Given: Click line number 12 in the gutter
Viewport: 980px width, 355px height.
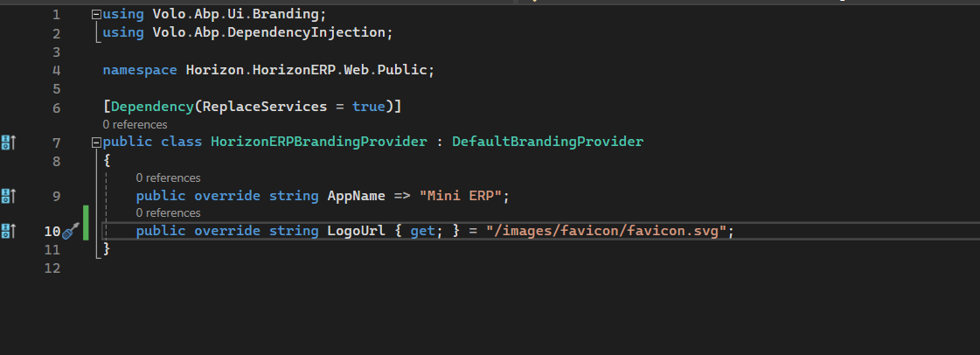Looking at the screenshot, I should [x=52, y=268].
